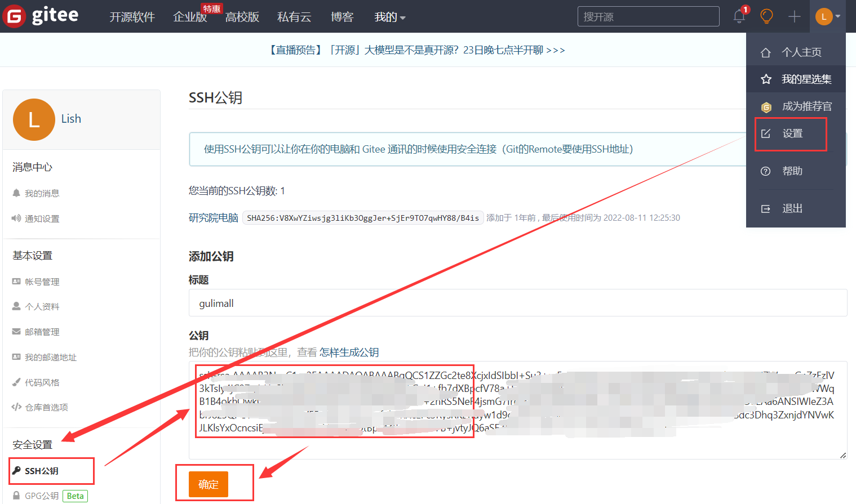Click the user avatar in top bar
Viewport: 856px width, 504px height.
[x=824, y=16]
